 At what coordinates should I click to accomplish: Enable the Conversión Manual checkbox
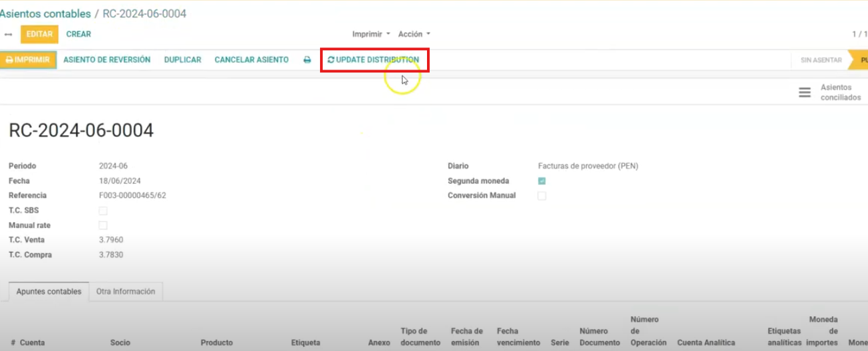(542, 196)
